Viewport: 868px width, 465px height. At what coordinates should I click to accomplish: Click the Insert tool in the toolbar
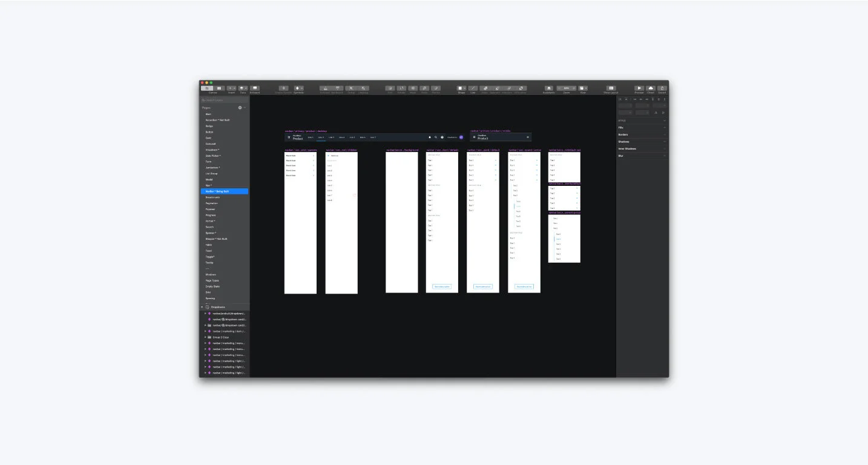click(x=231, y=88)
